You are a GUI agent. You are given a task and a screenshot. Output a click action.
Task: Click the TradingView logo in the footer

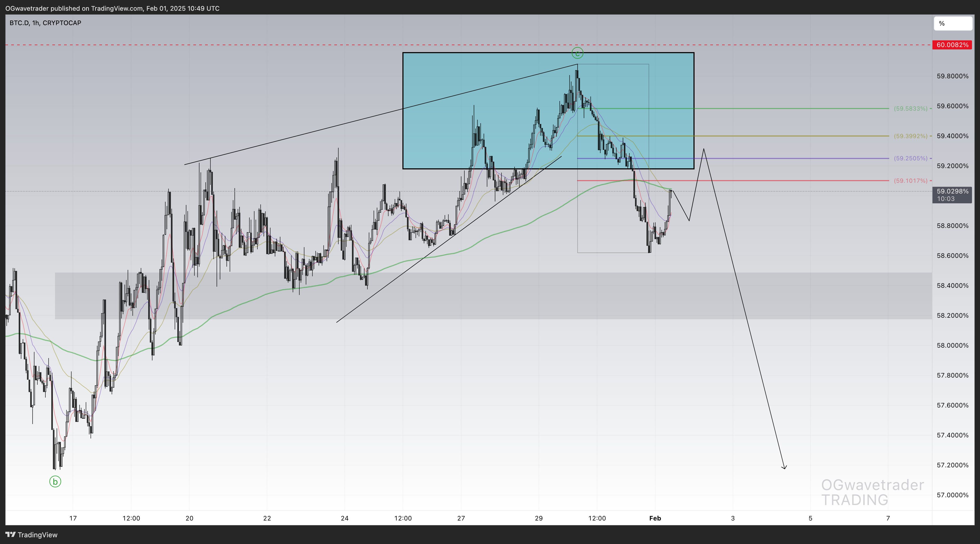click(32, 535)
